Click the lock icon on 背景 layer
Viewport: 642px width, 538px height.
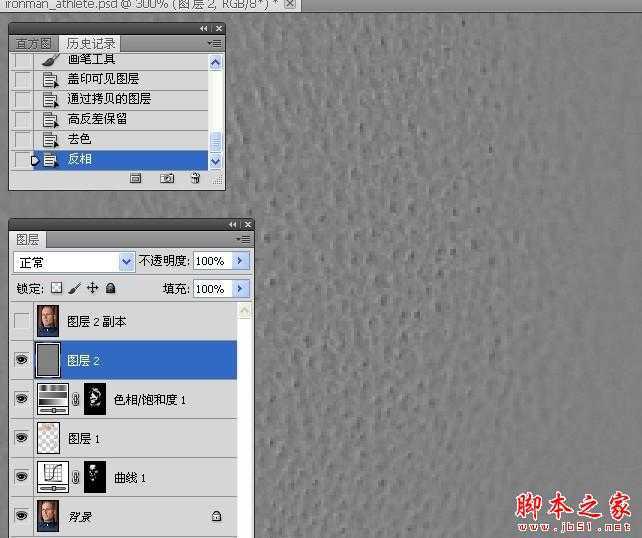point(217,516)
